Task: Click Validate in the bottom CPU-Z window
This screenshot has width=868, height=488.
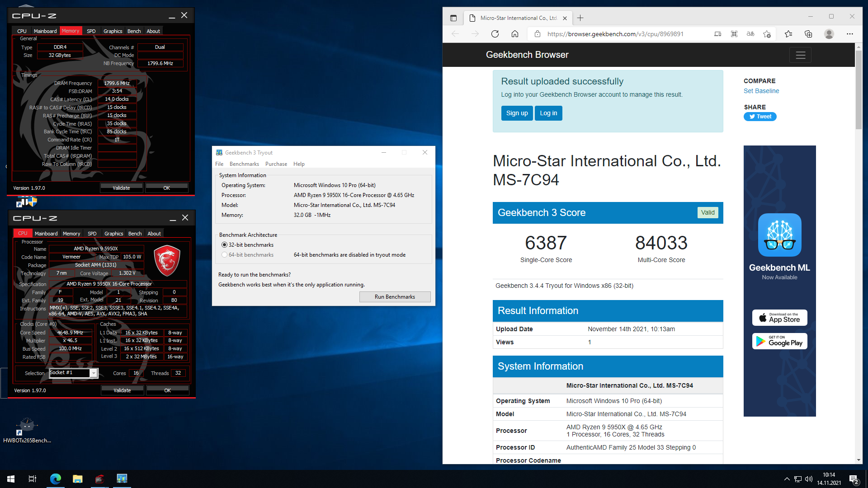Action: (x=122, y=390)
